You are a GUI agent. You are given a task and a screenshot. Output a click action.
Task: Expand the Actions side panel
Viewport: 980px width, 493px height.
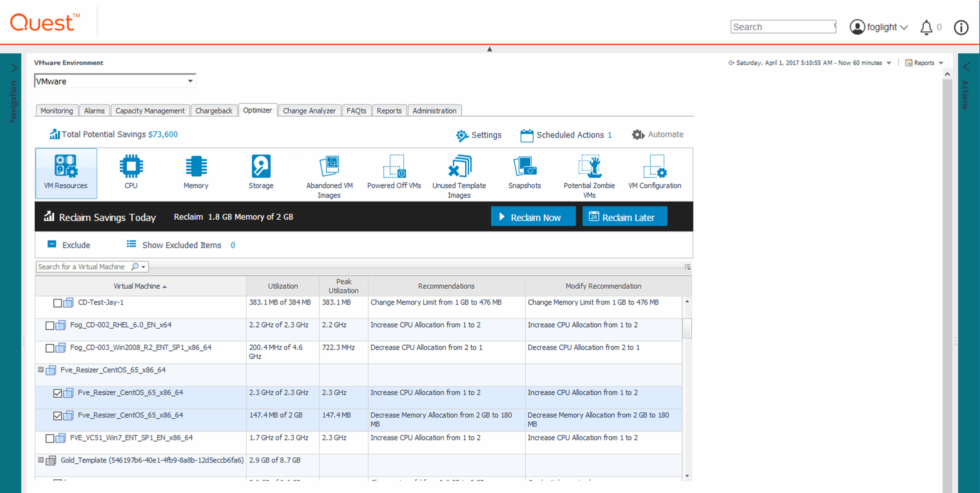967,67
